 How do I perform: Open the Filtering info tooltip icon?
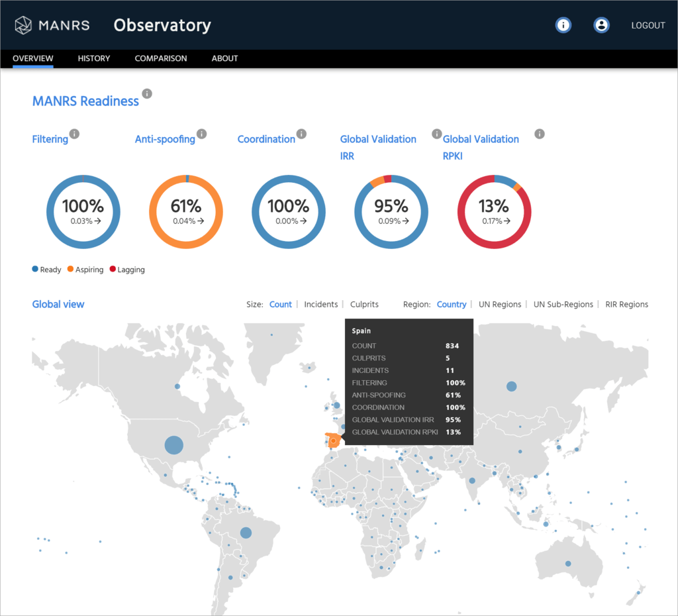click(74, 134)
